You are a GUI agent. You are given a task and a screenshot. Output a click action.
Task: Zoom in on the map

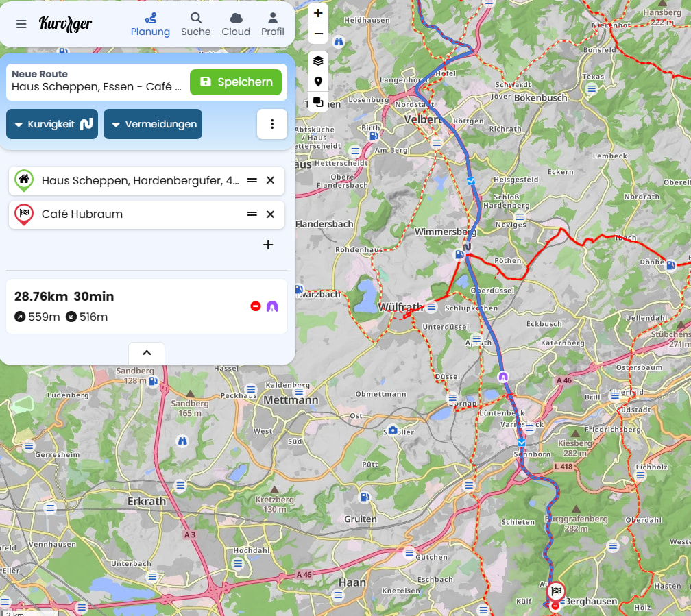click(318, 13)
